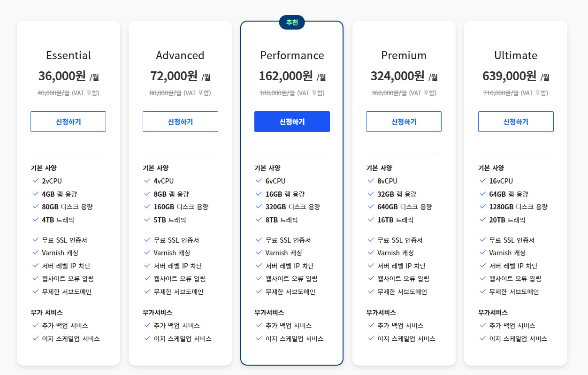Click the checkmark beside 무료 SSL 인증서 in Premium
This screenshot has height=375, width=588.
pyautogui.click(x=371, y=240)
